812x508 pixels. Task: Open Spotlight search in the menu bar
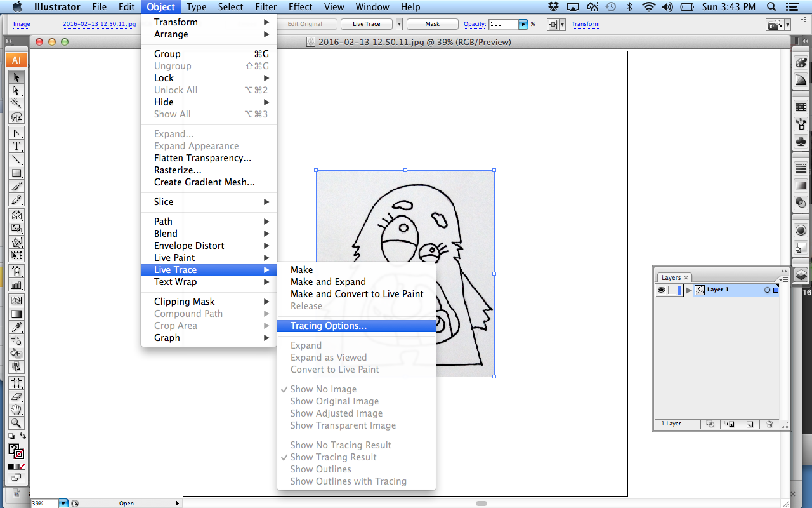click(x=771, y=7)
